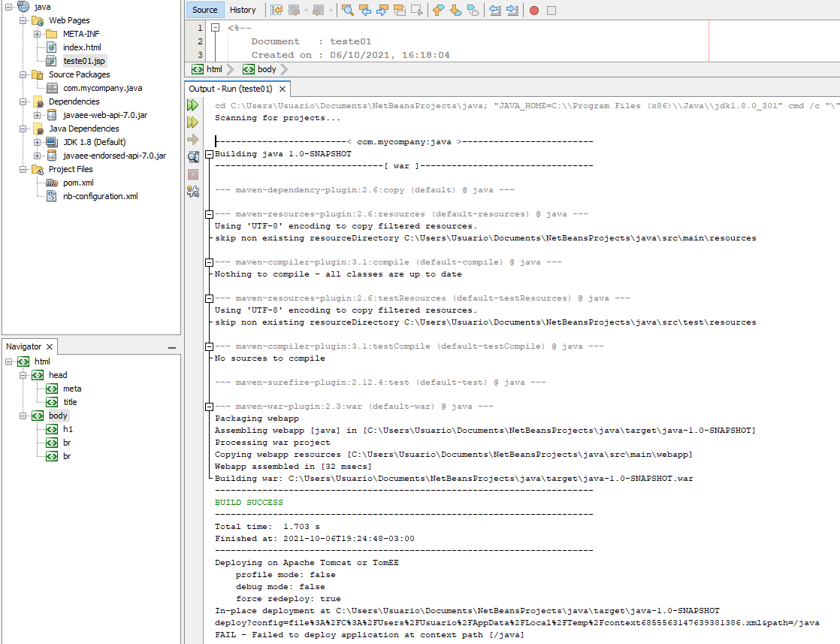Go to previous bookmark icon
This screenshot has height=644, width=840.
coord(438,11)
